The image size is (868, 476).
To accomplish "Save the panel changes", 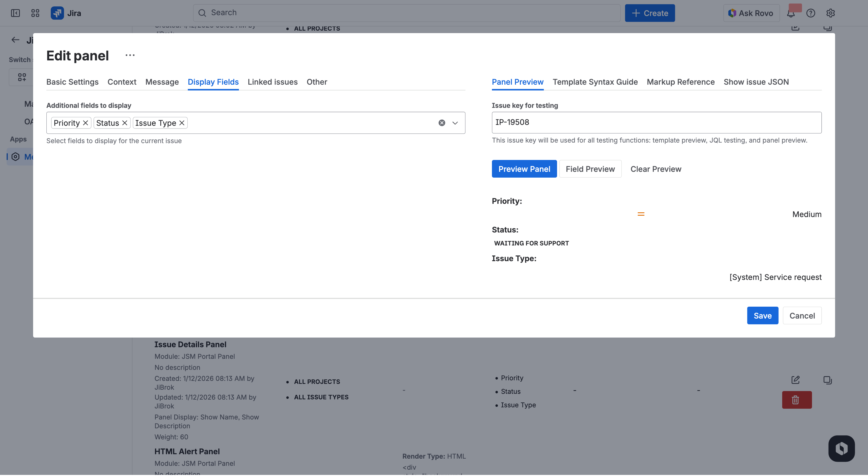I will (x=763, y=315).
